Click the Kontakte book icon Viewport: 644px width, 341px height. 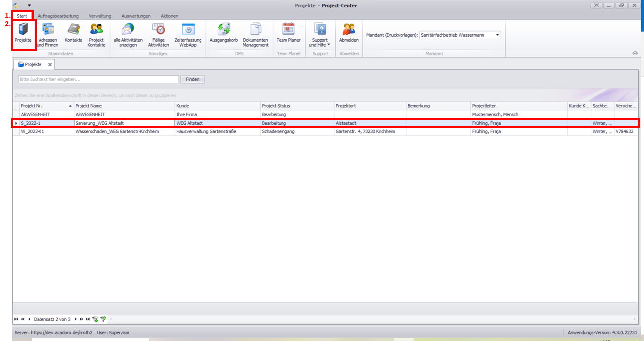pos(74,33)
